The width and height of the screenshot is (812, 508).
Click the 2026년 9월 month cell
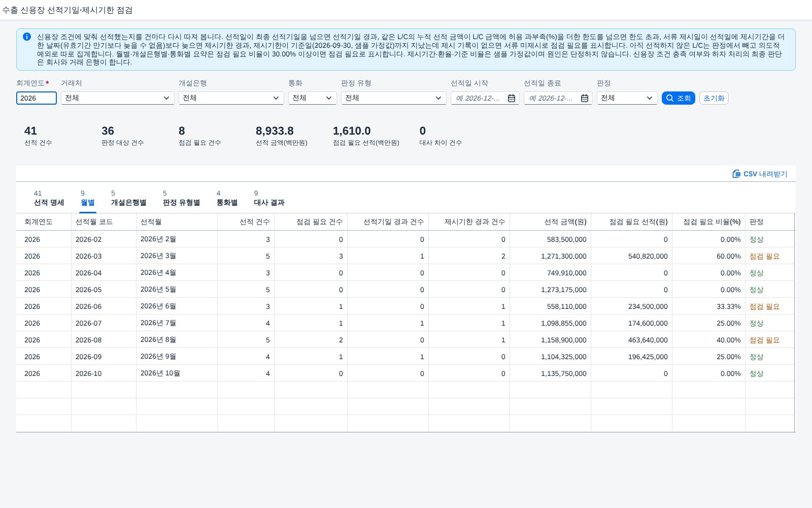[x=177, y=357]
